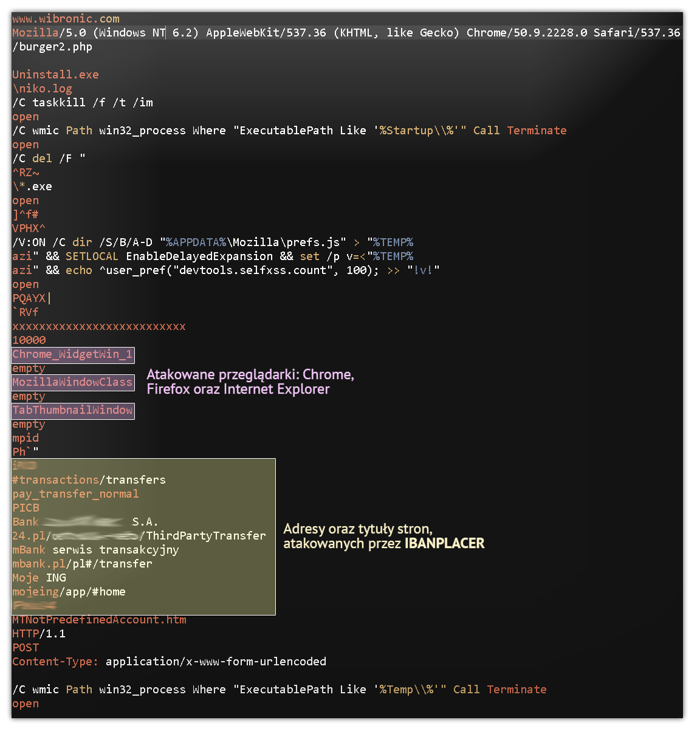The height and width of the screenshot is (734, 700).
Task: Select the wmic line containing '%Temp\\%'
Action: 280,690
